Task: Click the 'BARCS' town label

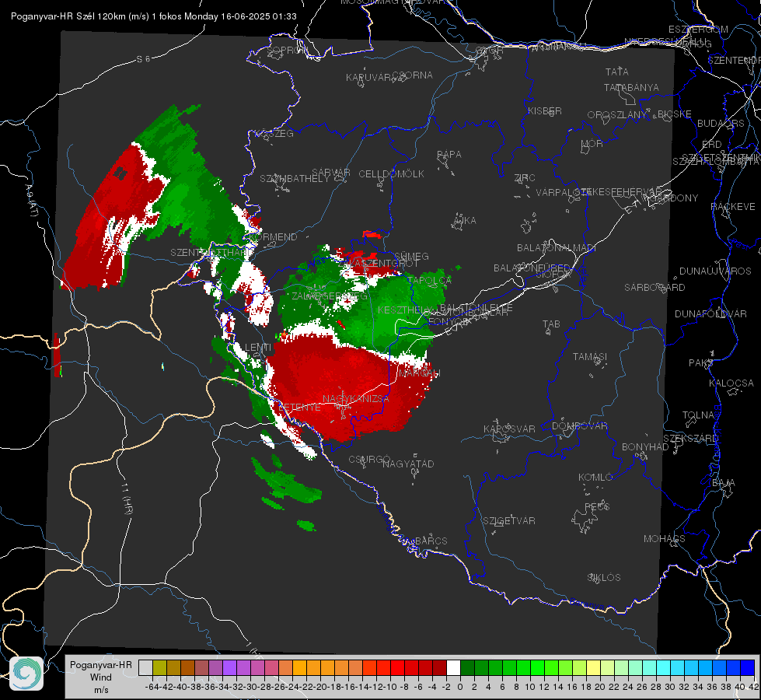Action: (431, 541)
